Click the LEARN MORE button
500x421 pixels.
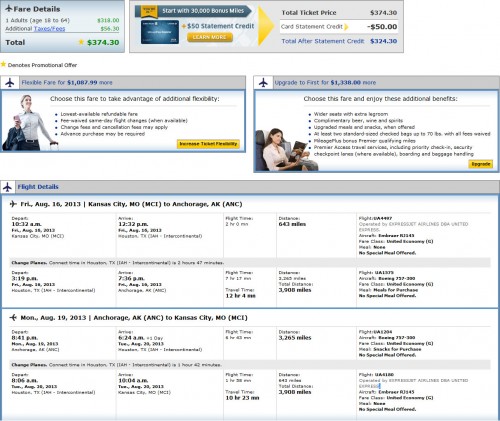pos(210,37)
